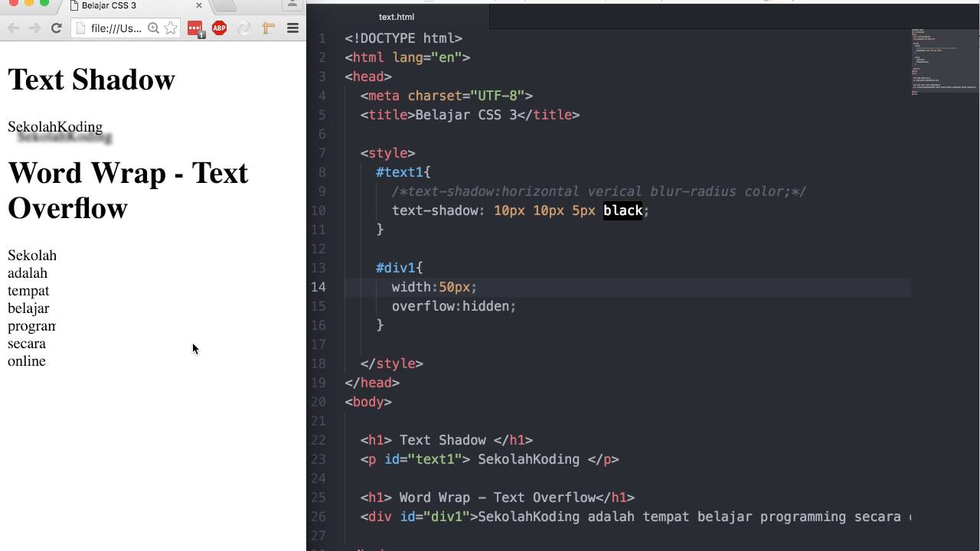Click the Text Shadow heading in browser
The height and width of the screenshot is (551, 980).
tap(91, 80)
